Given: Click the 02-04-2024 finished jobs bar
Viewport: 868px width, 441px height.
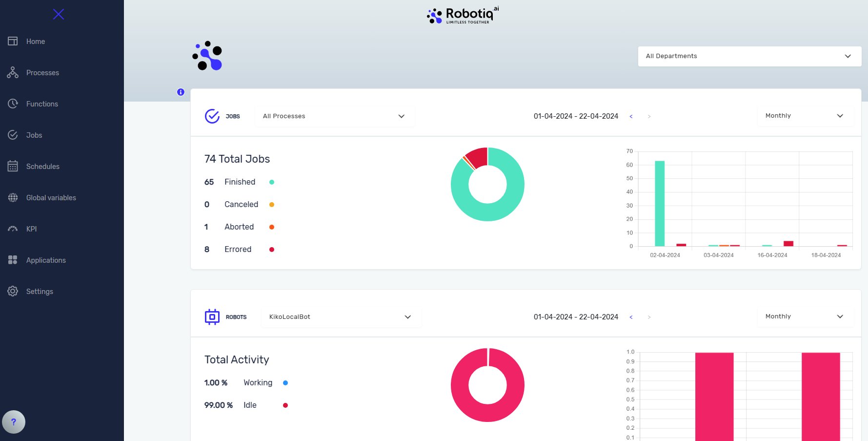Looking at the screenshot, I should 660,204.
